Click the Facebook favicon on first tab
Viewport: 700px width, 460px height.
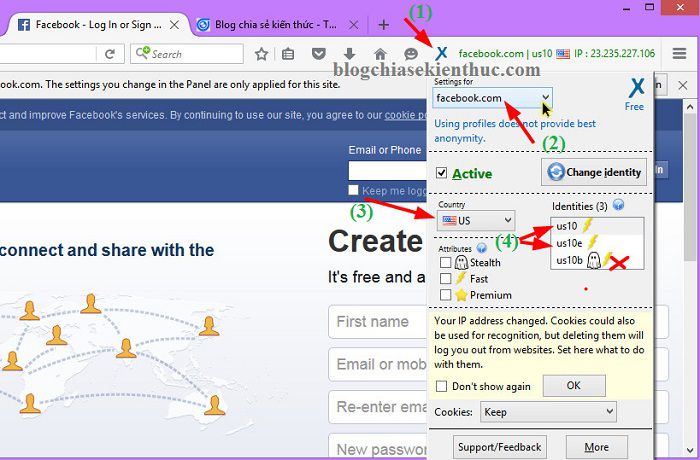click(24, 25)
